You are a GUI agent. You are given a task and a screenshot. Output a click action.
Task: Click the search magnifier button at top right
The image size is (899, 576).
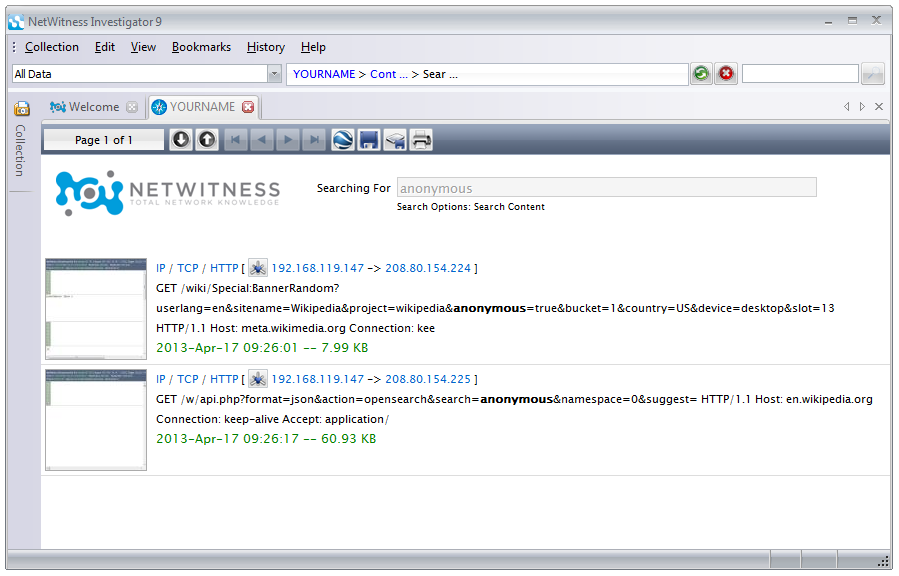[x=873, y=74]
